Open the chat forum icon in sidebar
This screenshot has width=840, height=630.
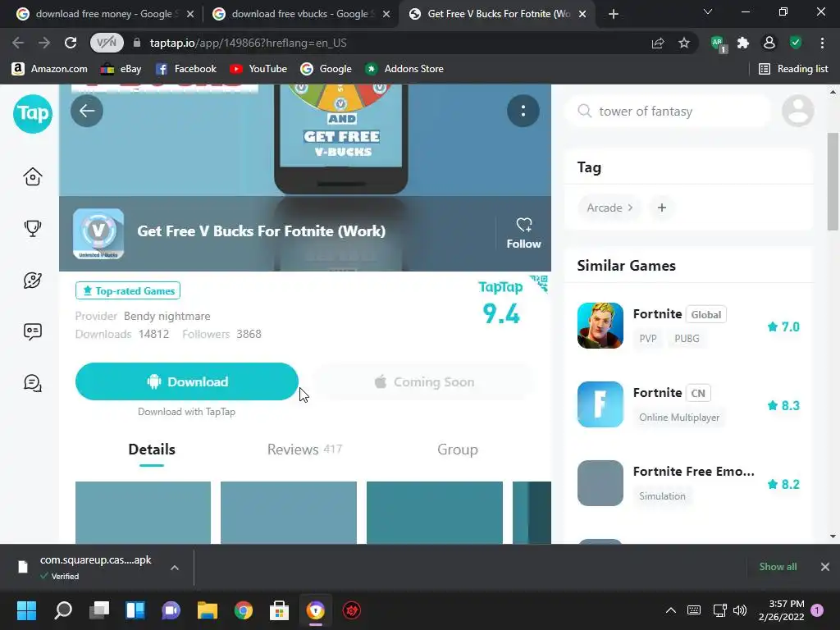point(33,383)
